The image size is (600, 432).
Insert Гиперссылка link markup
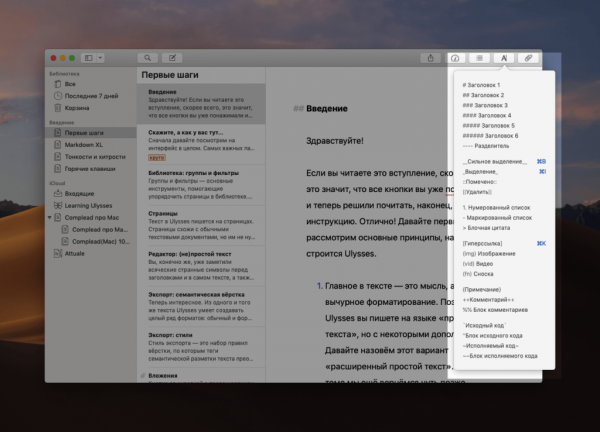(504, 243)
